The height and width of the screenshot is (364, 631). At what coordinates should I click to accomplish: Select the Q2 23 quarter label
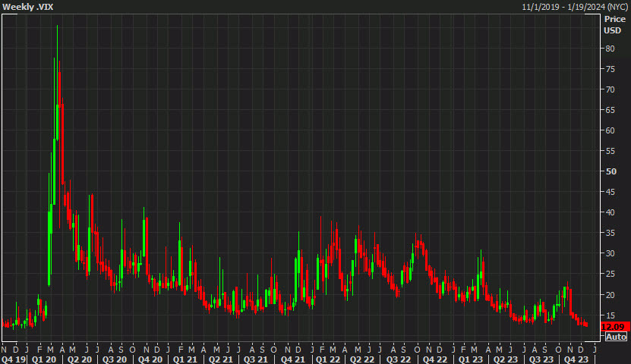click(x=506, y=359)
